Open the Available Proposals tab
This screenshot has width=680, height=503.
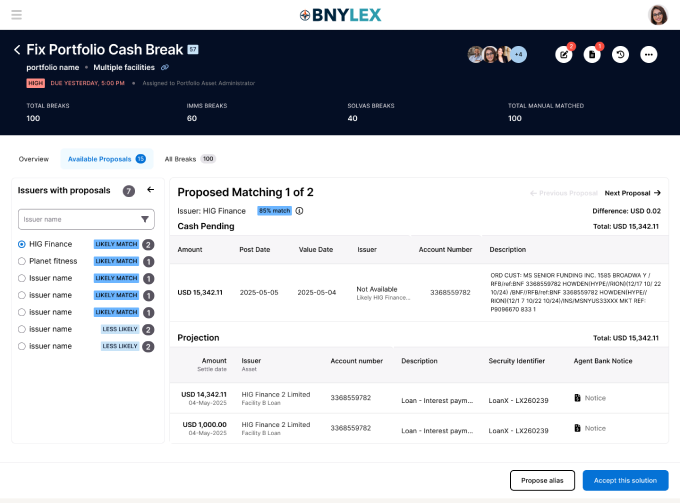point(107,159)
